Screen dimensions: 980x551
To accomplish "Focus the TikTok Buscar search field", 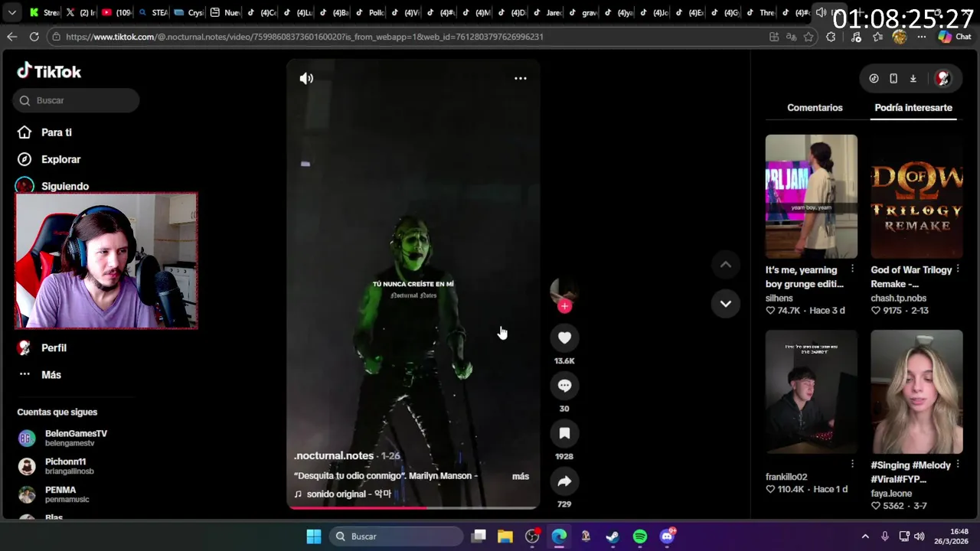I will pyautogui.click(x=77, y=100).
